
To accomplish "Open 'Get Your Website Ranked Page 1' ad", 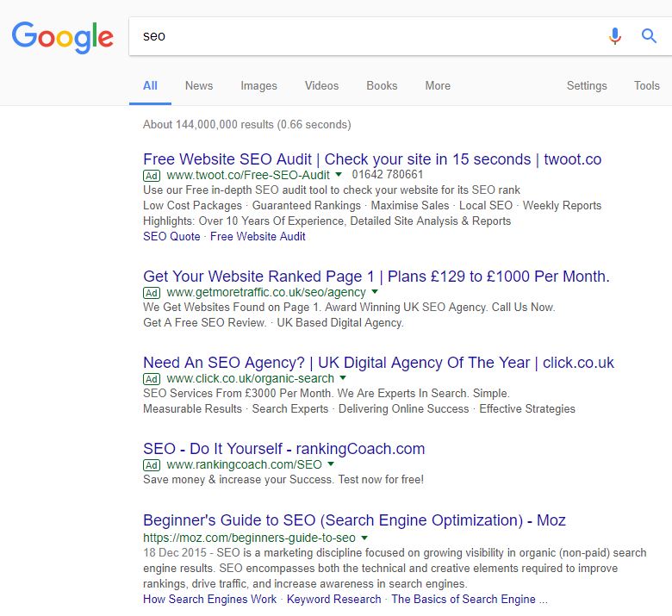I will coord(376,277).
